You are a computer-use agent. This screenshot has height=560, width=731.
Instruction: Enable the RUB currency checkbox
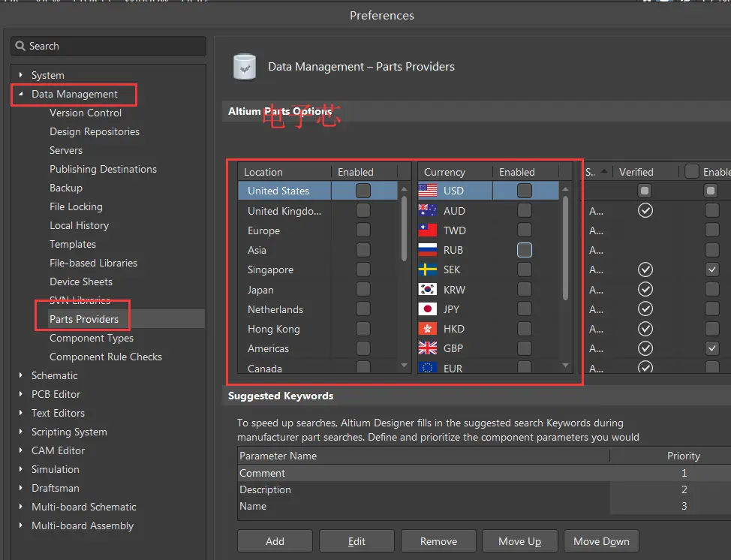(525, 250)
